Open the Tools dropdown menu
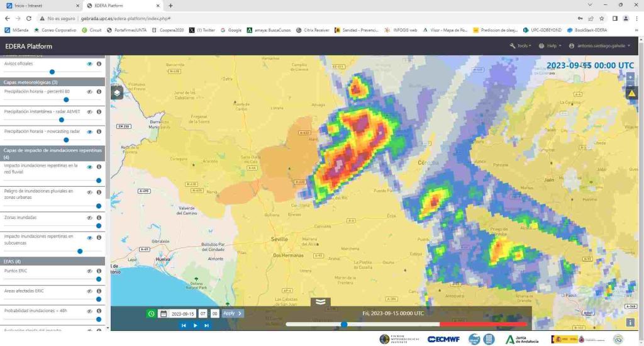Image resolution: width=644 pixels, height=346 pixels. 521,46
